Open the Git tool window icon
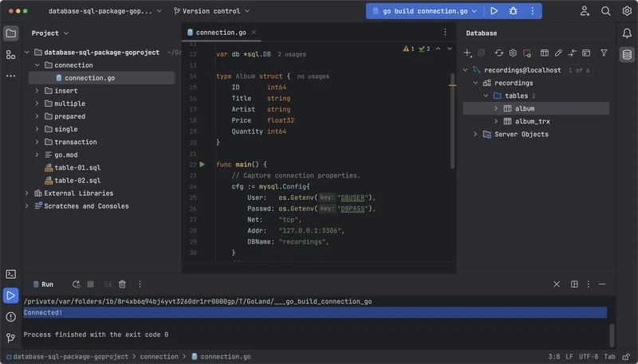 pyautogui.click(x=10, y=337)
